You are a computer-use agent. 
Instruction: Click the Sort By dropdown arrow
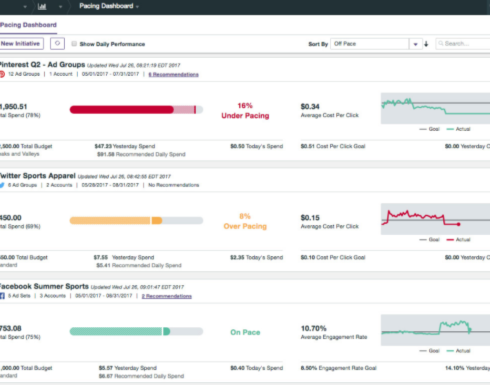click(x=415, y=44)
